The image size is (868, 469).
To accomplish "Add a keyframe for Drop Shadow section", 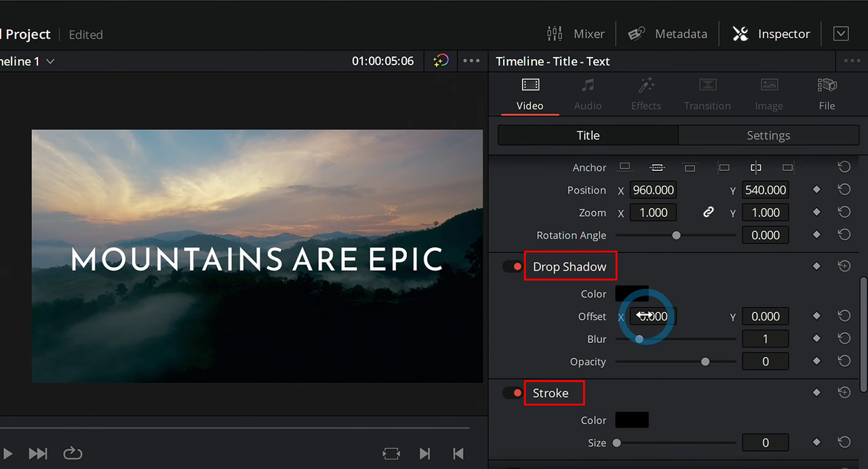I will 816,267.
